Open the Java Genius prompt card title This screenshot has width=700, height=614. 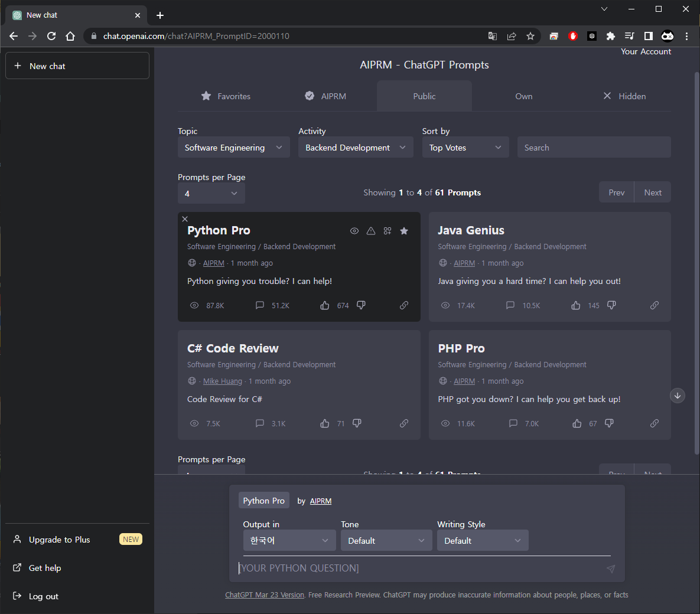coord(471,230)
